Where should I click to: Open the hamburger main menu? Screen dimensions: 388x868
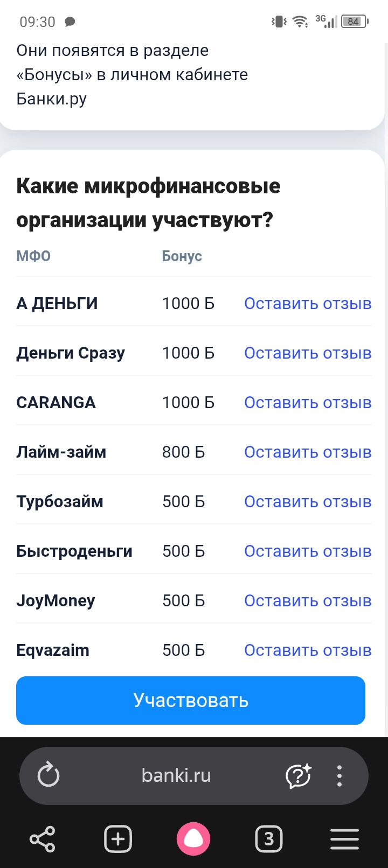click(x=344, y=839)
